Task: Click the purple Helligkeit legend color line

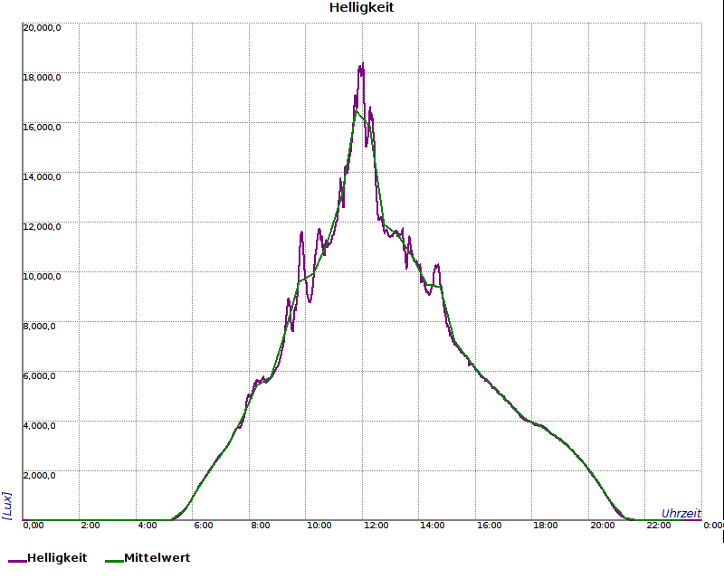Action: (x=17, y=561)
